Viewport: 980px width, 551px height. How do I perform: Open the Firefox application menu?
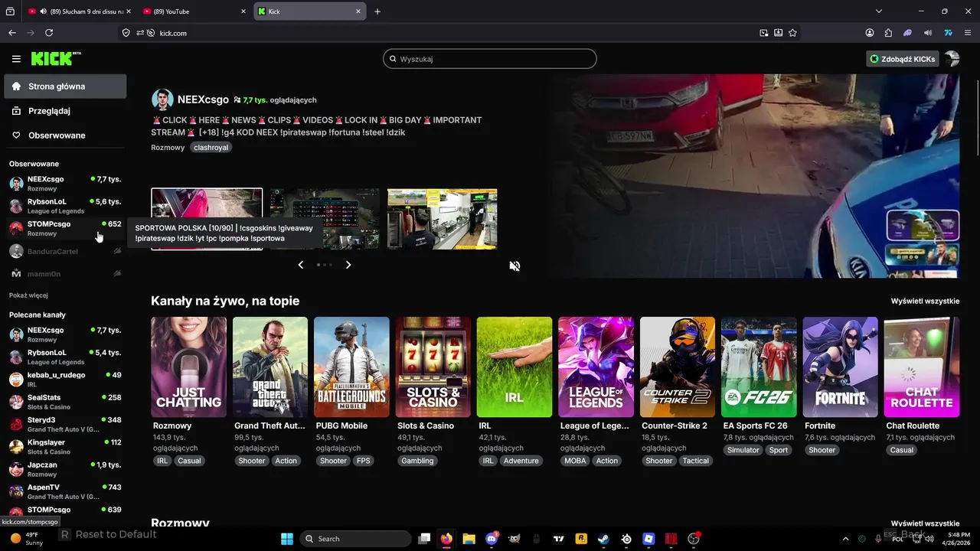click(x=968, y=33)
